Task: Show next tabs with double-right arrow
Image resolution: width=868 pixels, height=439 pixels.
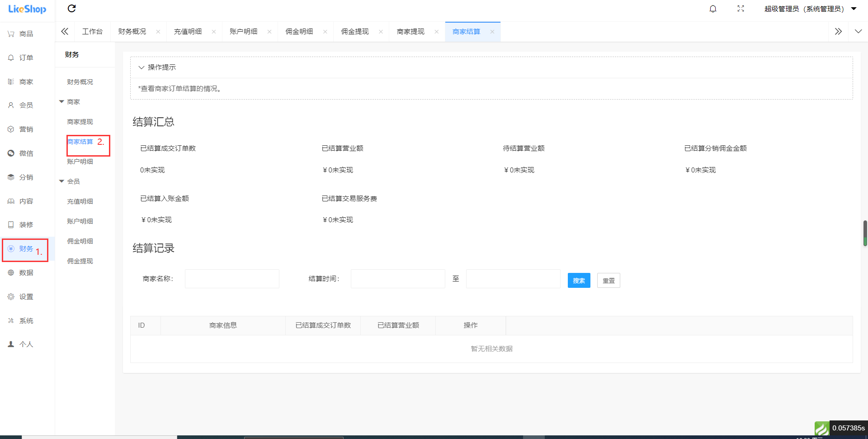Action: 838,31
